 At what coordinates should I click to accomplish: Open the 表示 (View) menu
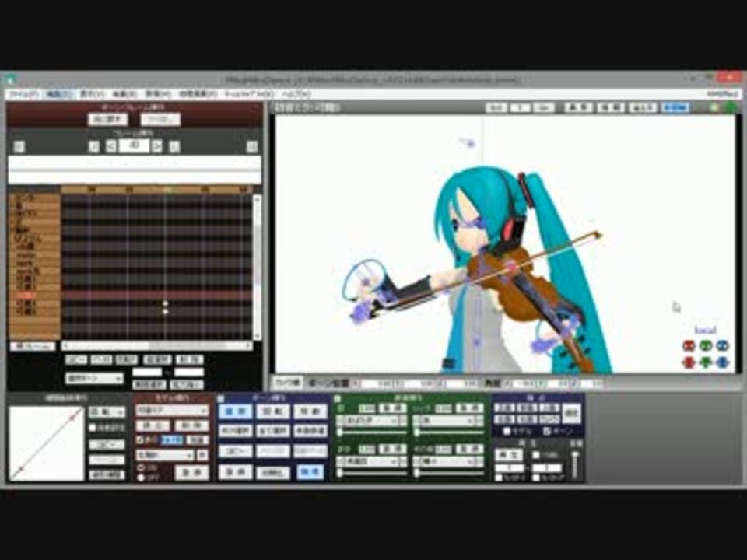92,94
